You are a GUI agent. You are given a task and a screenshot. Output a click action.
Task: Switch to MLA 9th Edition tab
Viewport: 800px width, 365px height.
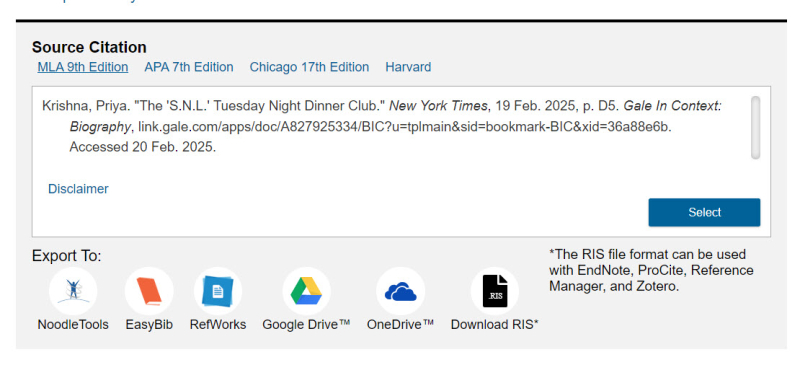(x=83, y=67)
